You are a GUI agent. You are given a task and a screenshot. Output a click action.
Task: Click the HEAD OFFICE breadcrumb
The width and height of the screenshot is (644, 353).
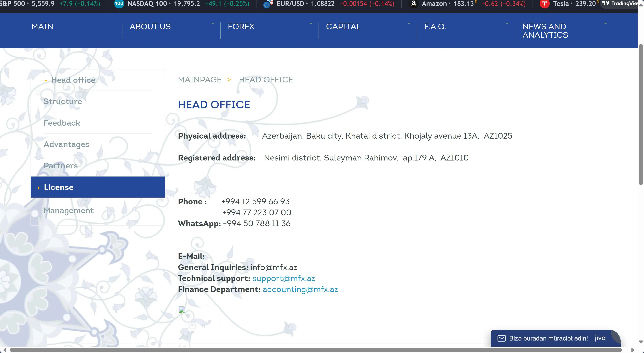[266, 80]
